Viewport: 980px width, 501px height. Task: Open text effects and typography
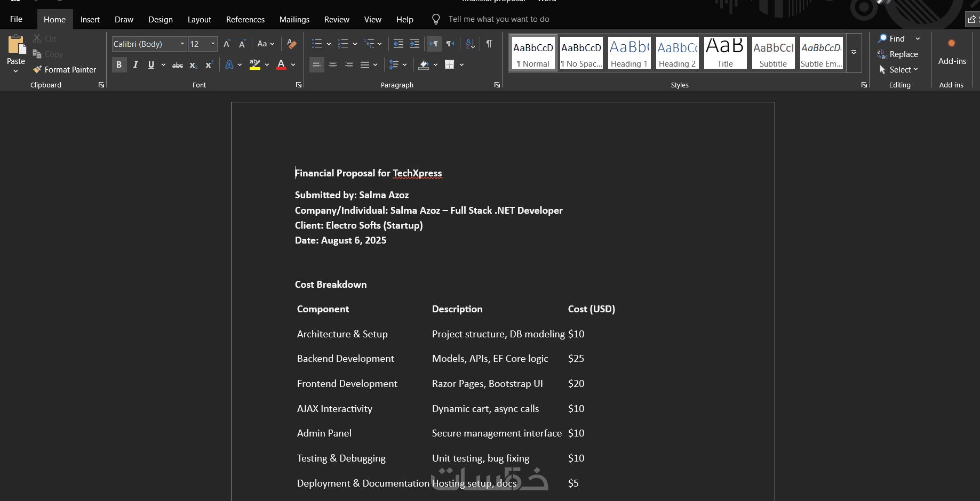(229, 65)
